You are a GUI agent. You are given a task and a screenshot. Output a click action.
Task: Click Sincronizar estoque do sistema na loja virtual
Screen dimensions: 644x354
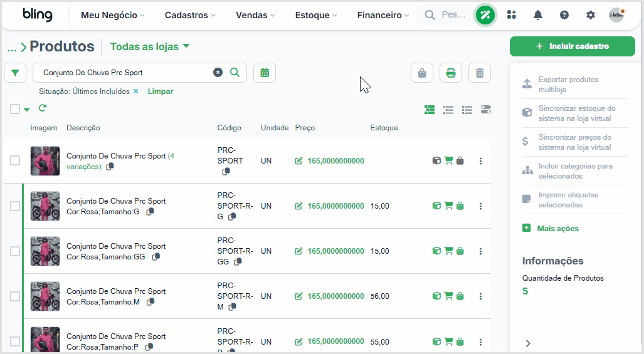tap(575, 113)
